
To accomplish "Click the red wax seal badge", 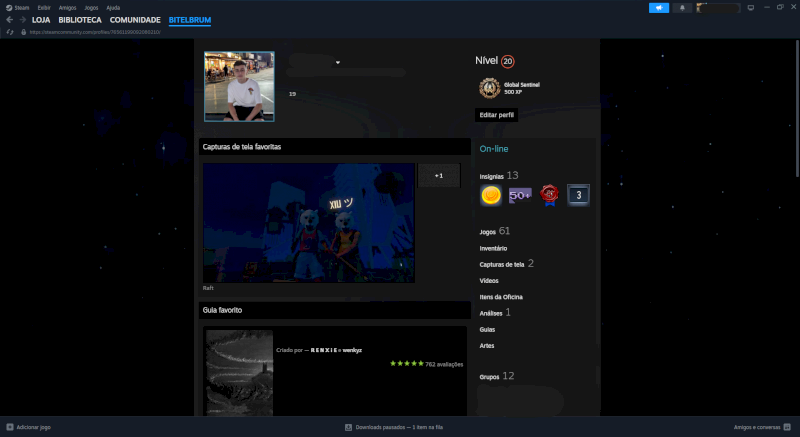I will pyautogui.click(x=549, y=197).
